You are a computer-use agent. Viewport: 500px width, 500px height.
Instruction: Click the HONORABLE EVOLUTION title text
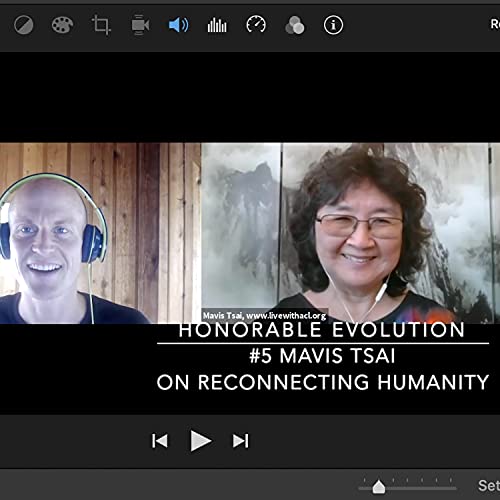coord(322,330)
